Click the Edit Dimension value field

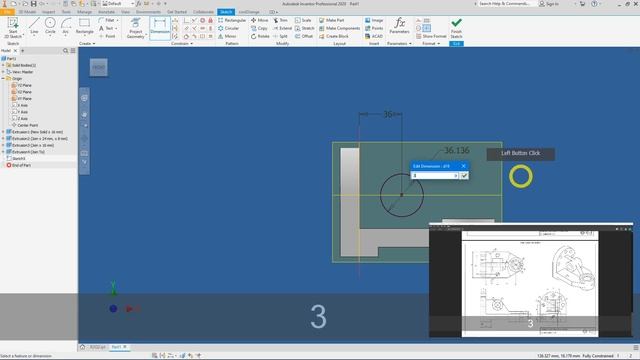[x=433, y=176]
